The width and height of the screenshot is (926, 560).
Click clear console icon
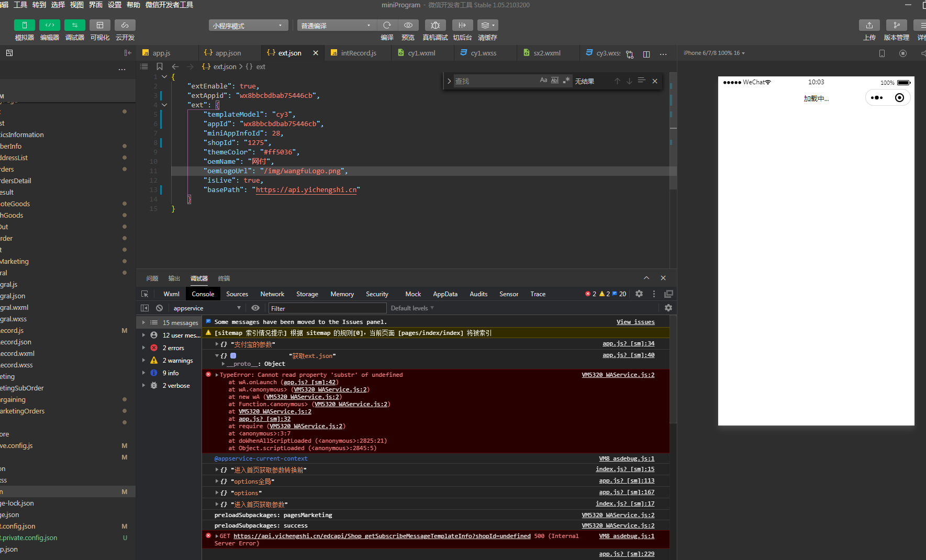tap(159, 308)
